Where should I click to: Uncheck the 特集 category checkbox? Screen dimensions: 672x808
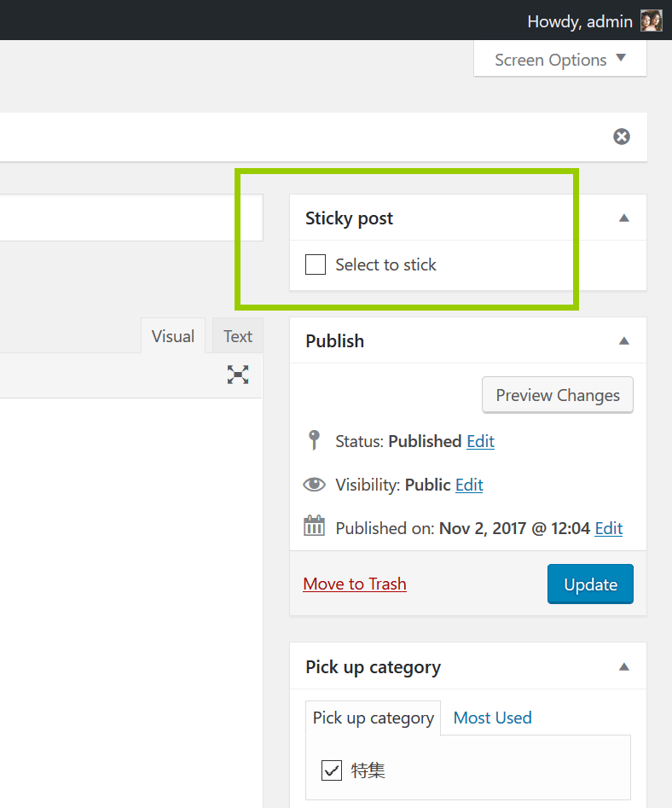[332, 770]
